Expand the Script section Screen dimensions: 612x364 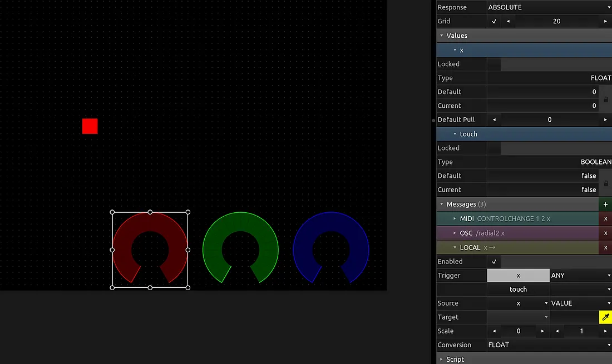(x=441, y=360)
